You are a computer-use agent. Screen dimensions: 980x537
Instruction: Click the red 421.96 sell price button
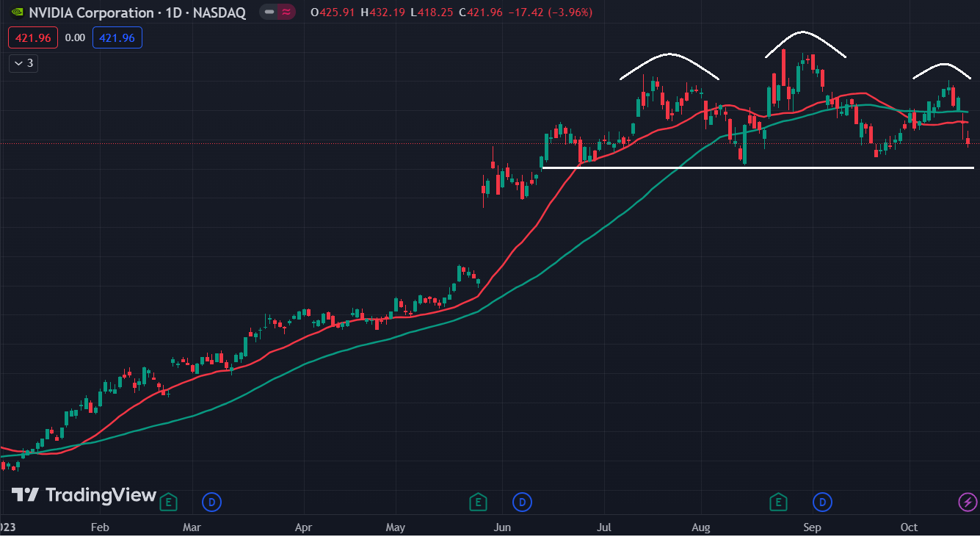pyautogui.click(x=32, y=37)
